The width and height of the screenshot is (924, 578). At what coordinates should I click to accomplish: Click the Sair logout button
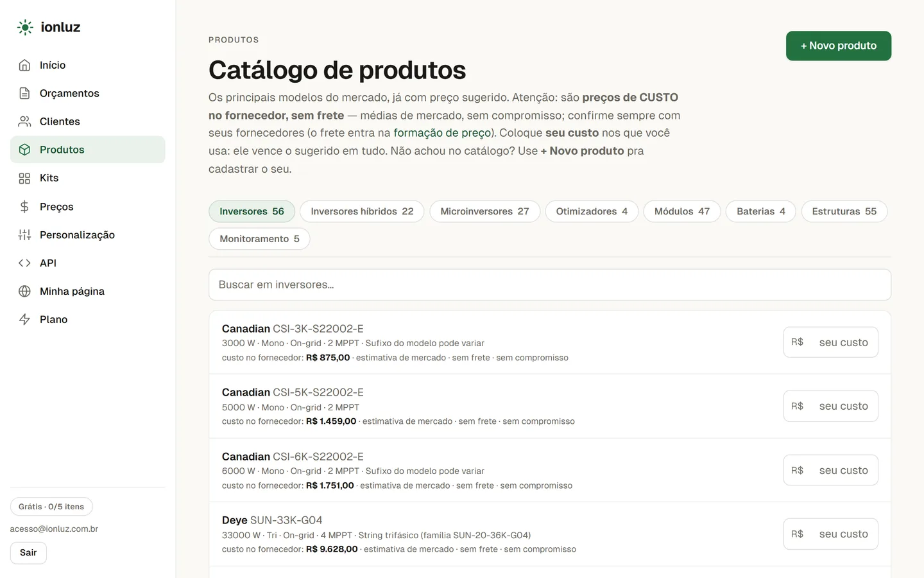(28, 553)
